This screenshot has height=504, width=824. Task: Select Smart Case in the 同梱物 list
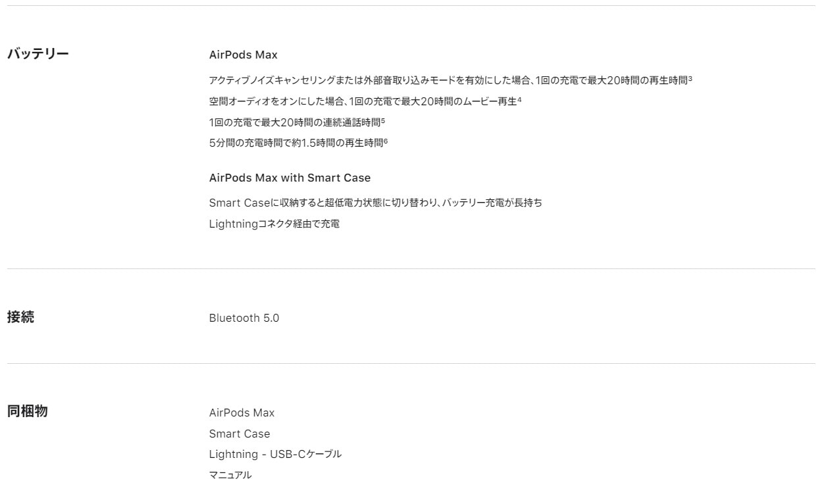(240, 434)
